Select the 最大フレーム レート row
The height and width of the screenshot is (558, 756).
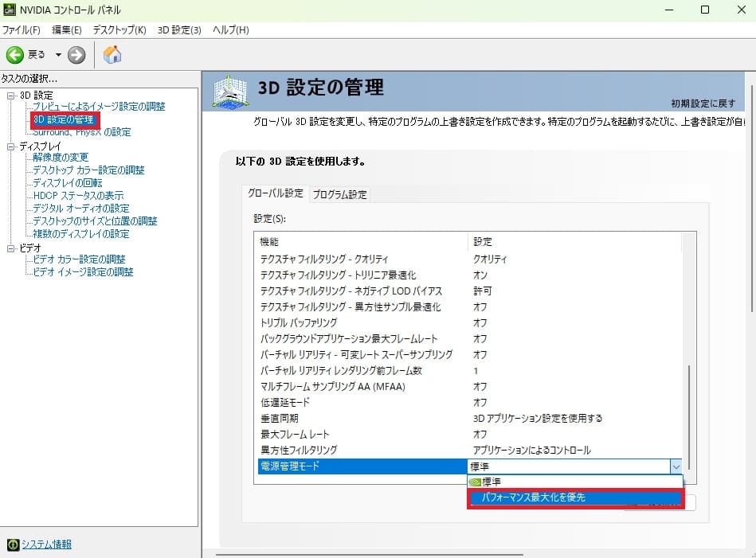[x=469, y=434]
